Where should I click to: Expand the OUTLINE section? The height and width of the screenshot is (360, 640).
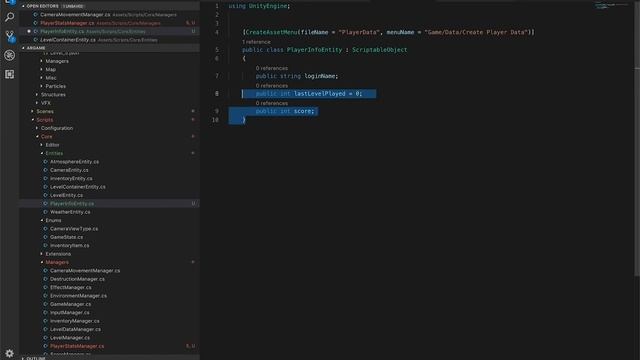tap(23, 358)
